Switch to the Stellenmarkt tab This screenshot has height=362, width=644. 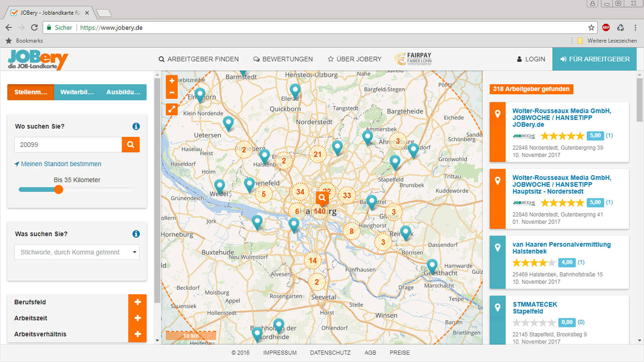click(x=31, y=92)
